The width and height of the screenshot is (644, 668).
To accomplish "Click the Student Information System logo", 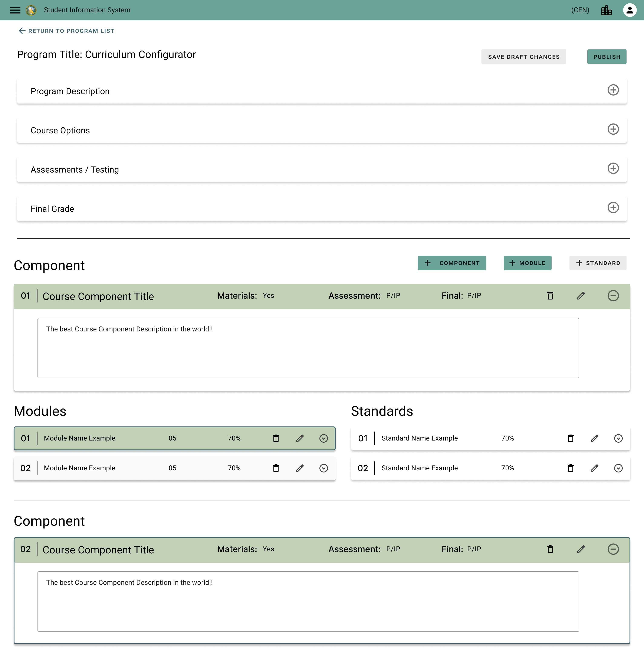I will point(31,10).
